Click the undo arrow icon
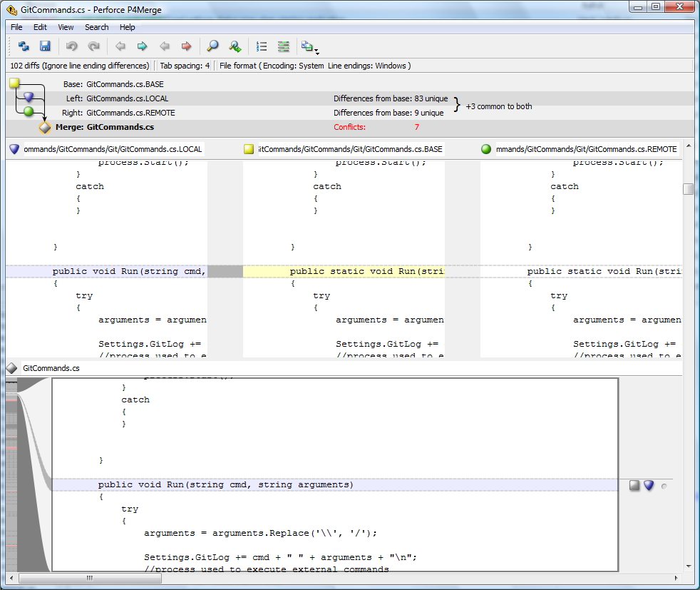 [x=71, y=46]
